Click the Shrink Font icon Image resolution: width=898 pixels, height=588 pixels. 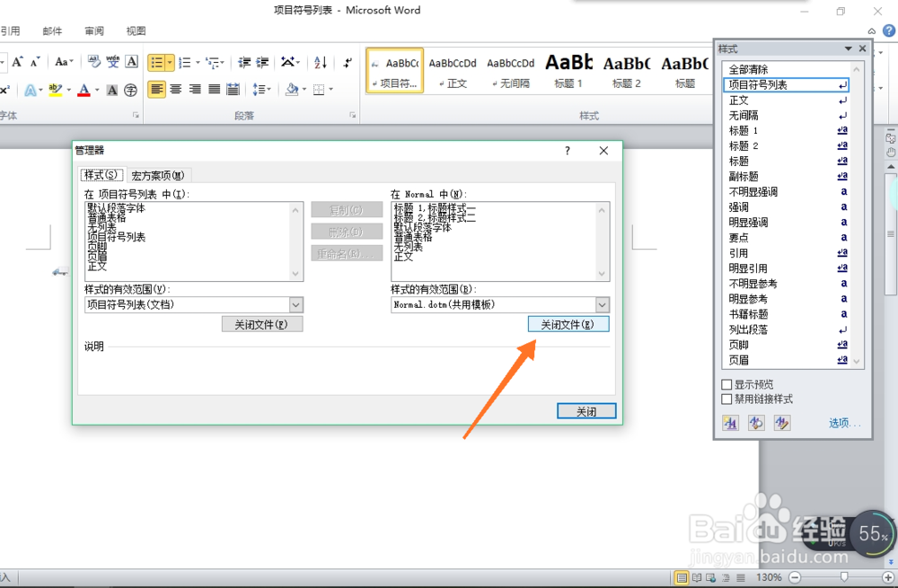point(35,62)
